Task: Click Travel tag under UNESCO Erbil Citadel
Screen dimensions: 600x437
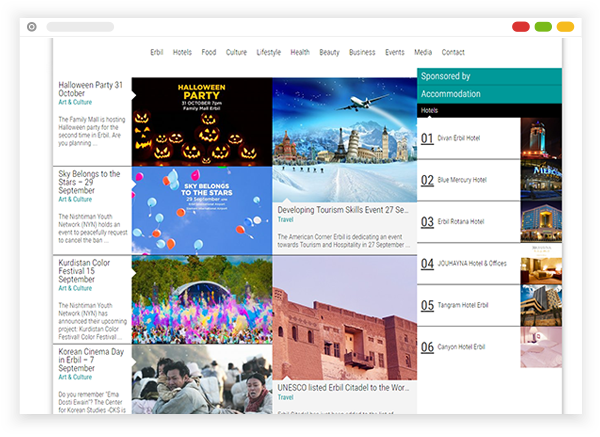Action: 285,397
